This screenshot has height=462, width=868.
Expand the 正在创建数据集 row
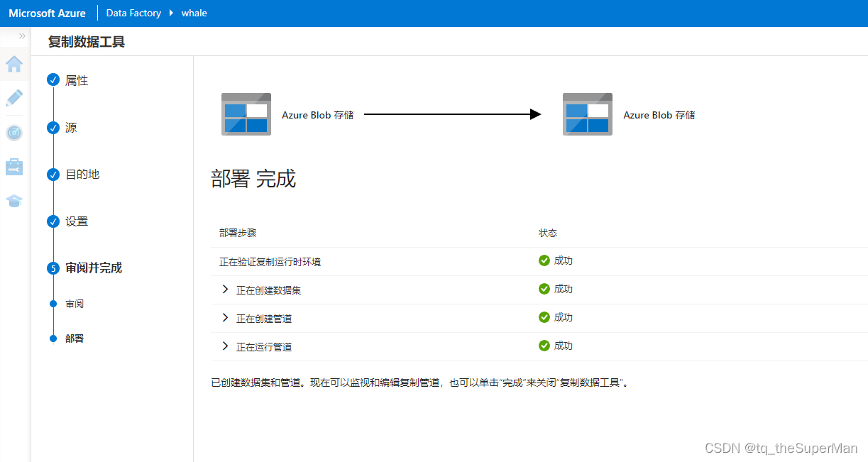point(226,290)
